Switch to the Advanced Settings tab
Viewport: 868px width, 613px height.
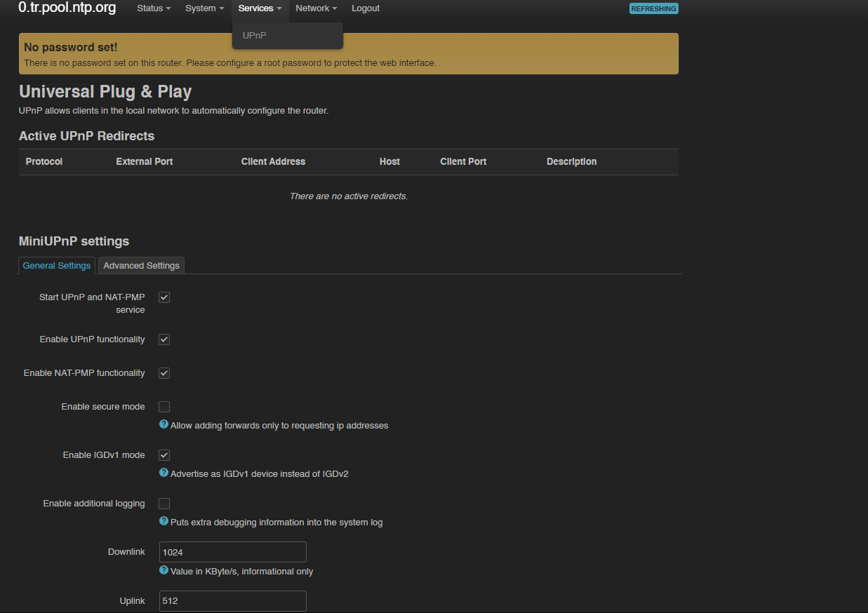(141, 266)
